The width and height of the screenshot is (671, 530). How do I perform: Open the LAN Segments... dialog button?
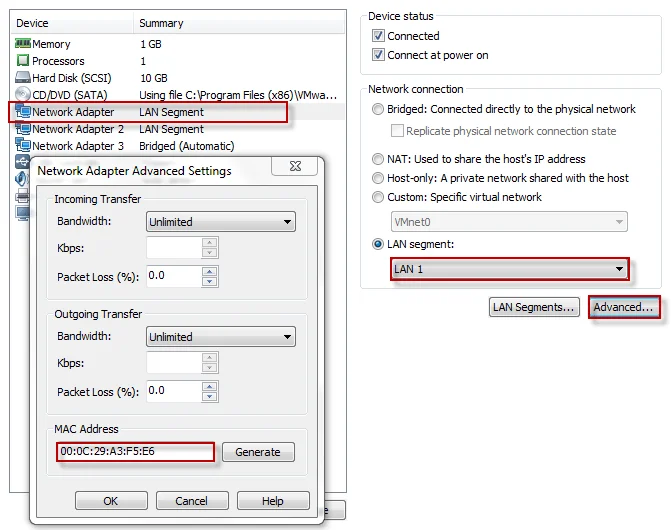534,307
